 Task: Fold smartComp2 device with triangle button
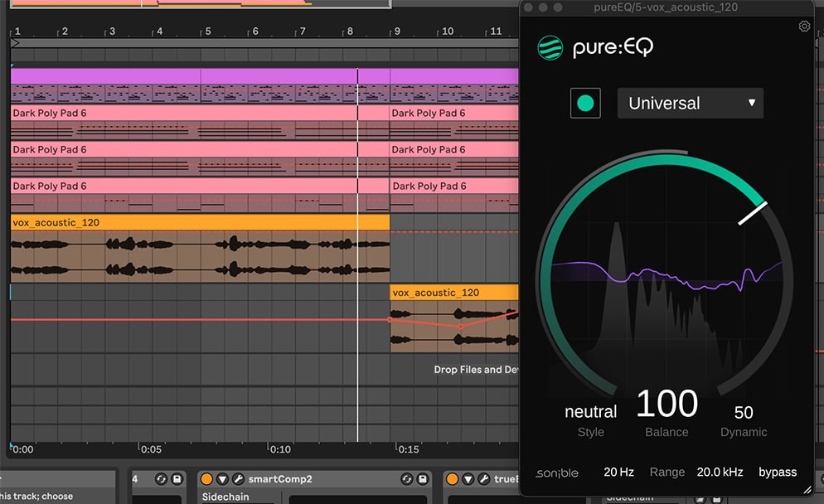222,479
